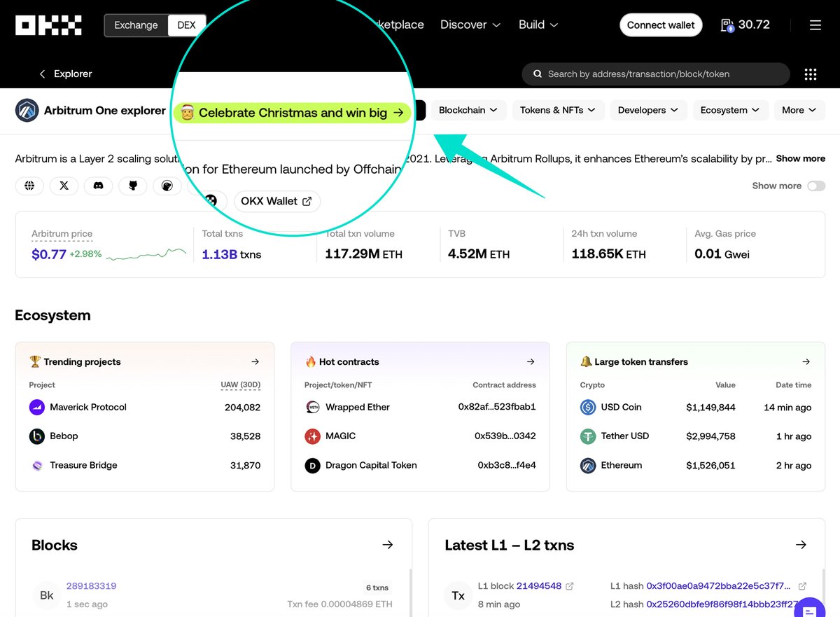
Task: Open the Tokens & NFTs menu
Action: [558, 110]
